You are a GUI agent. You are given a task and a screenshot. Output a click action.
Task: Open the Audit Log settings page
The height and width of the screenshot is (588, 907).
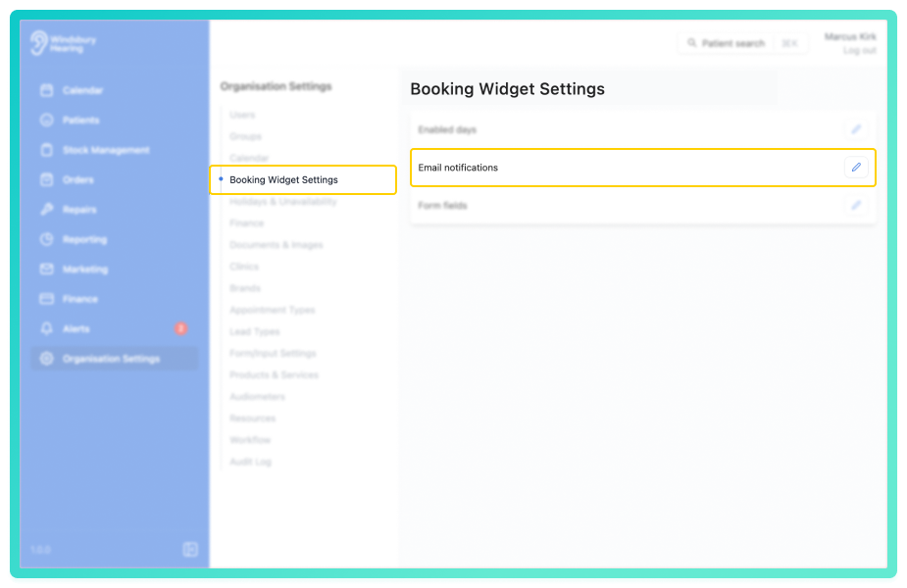(250, 462)
